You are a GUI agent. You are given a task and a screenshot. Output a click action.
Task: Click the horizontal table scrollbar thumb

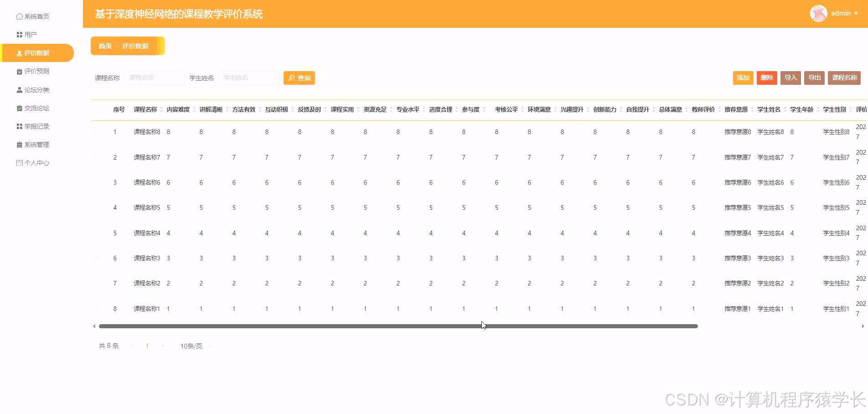click(x=398, y=326)
